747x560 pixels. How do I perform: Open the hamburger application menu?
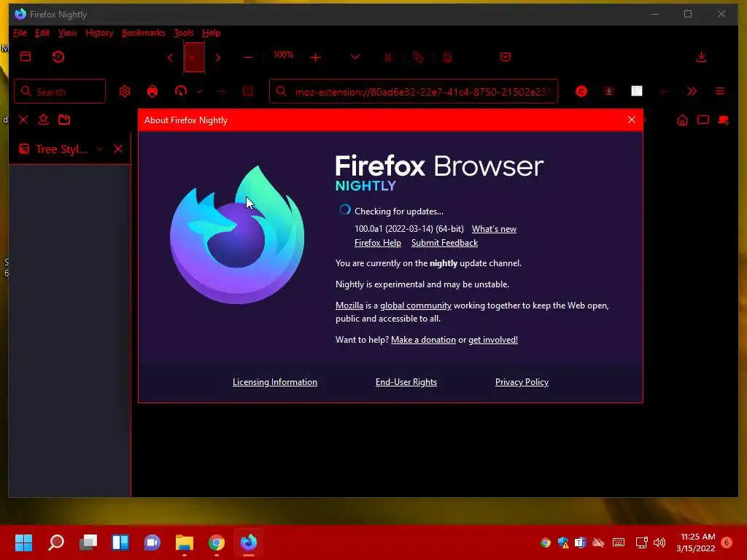[720, 91]
